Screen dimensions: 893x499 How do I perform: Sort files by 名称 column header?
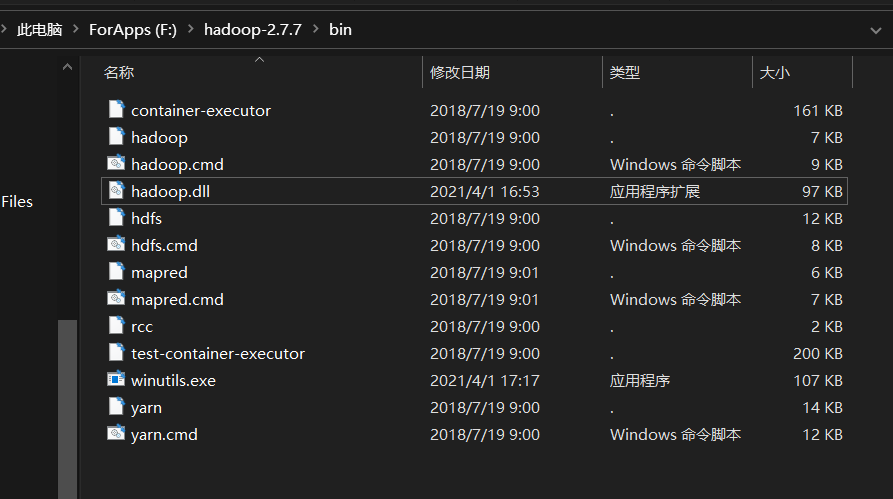tap(119, 73)
